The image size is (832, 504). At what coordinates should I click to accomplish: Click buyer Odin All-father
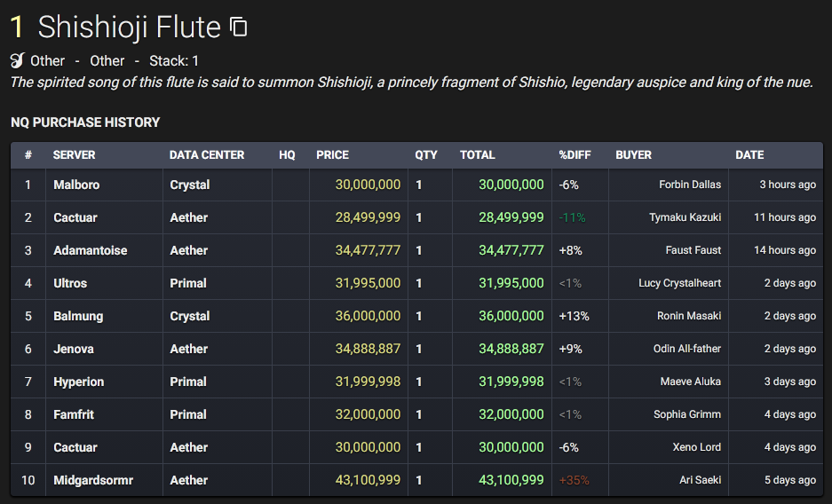click(687, 349)
